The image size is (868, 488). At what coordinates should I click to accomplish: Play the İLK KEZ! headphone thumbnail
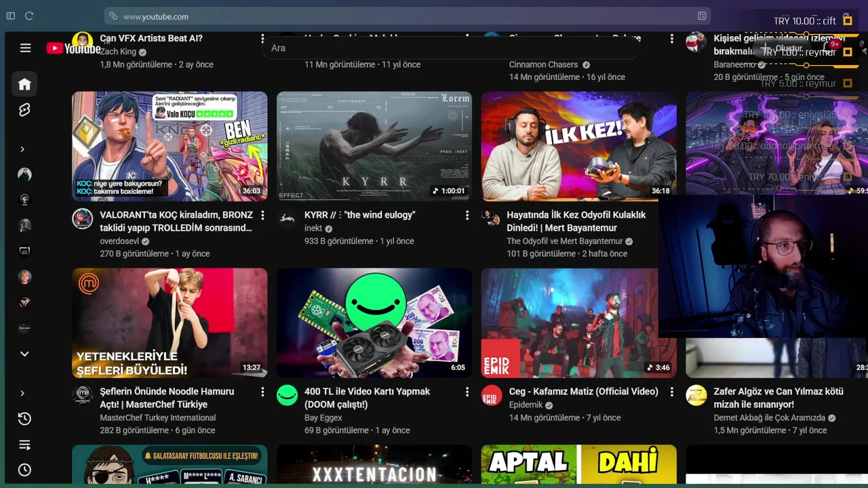(x=578, y=146)
